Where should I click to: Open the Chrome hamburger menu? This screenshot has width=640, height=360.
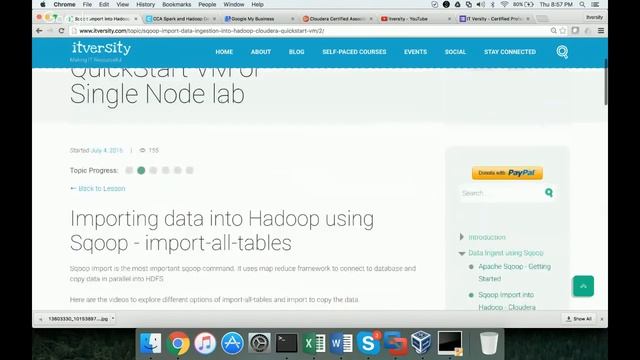click(x=601, y=31)
